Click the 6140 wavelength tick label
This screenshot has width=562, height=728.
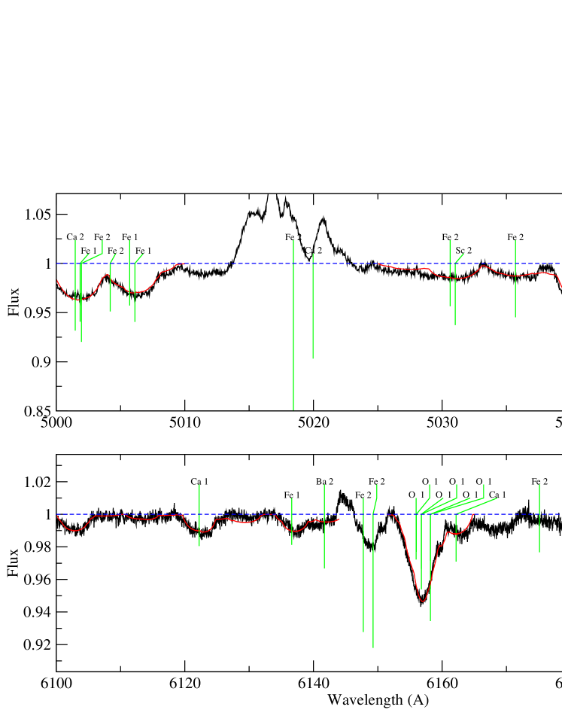pos(314,684)
